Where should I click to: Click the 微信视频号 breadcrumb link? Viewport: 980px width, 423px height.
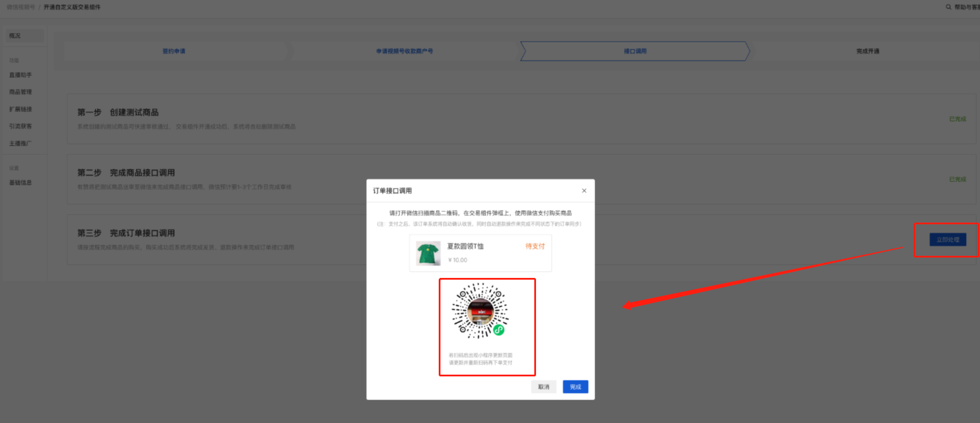click(x=21, y=7)
